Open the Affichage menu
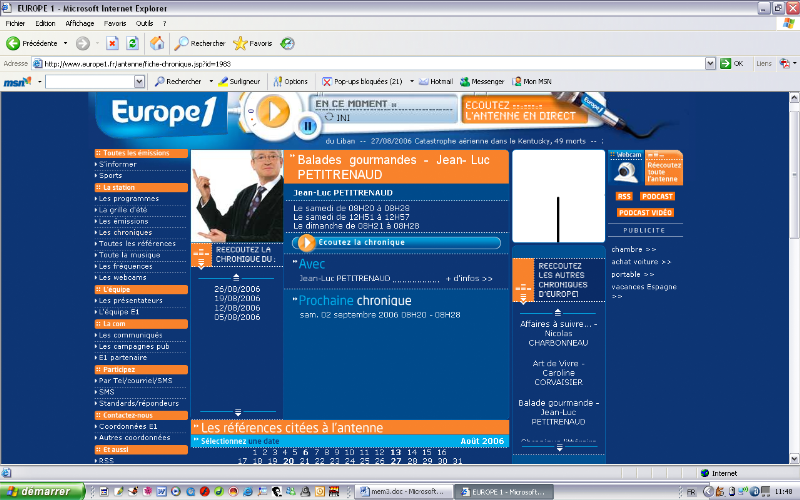 click(80, 23)
